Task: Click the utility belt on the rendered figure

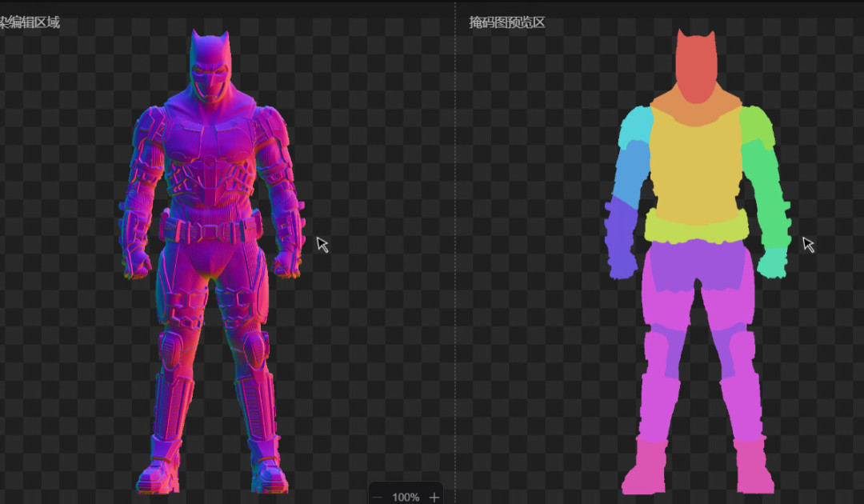Action: (210, 228)
